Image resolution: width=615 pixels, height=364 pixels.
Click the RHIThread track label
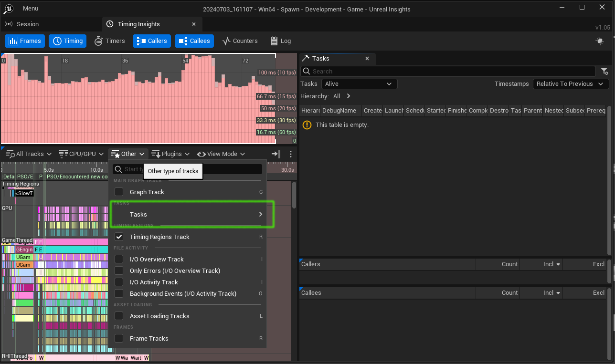point(15,356)
